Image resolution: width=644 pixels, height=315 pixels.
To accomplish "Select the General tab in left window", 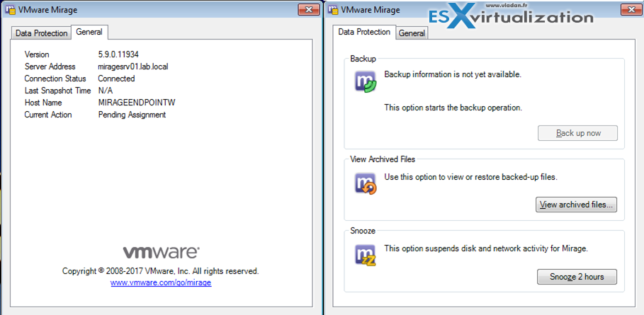I will (x=89, y=33).
